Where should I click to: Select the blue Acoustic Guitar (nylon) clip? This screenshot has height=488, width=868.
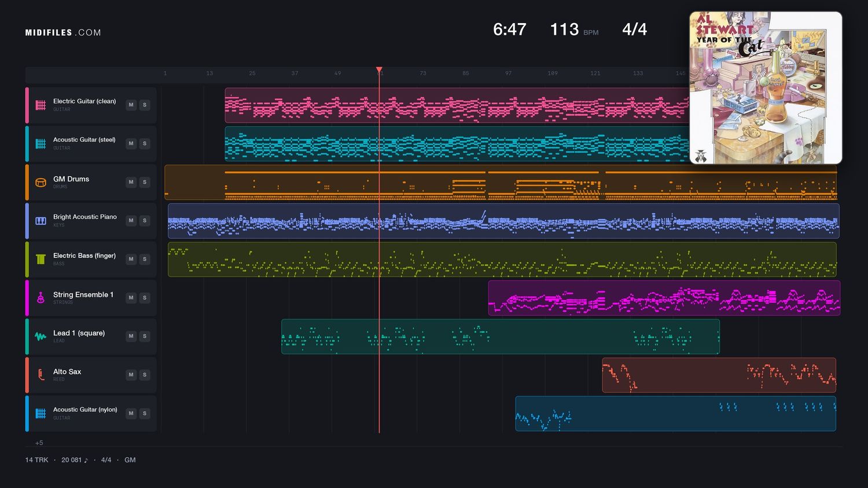tap(676, 413)
